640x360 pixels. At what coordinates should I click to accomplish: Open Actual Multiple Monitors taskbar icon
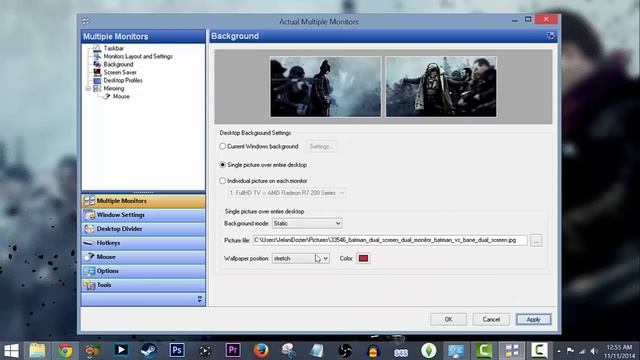pyautogui.click(x=511, y=351)
